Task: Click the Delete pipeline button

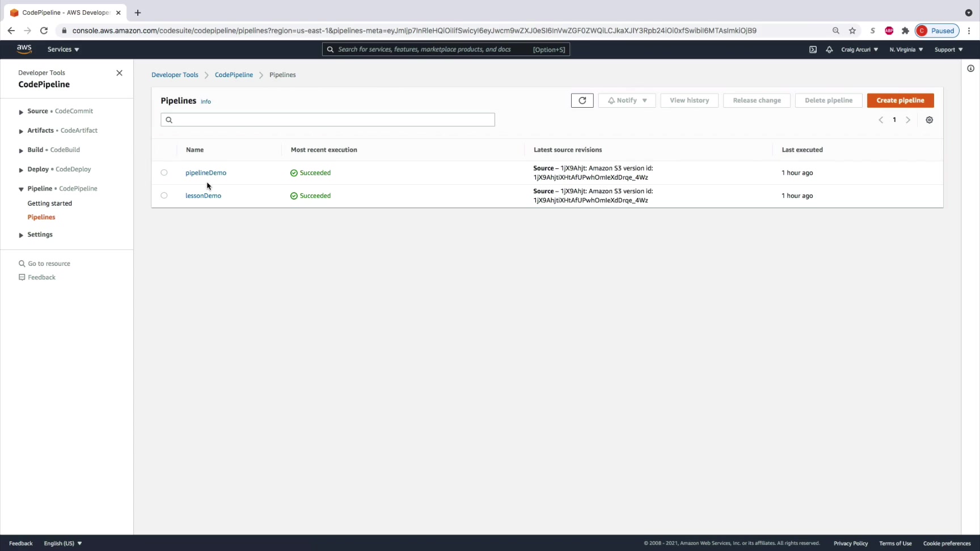Action: pos(829,100)
